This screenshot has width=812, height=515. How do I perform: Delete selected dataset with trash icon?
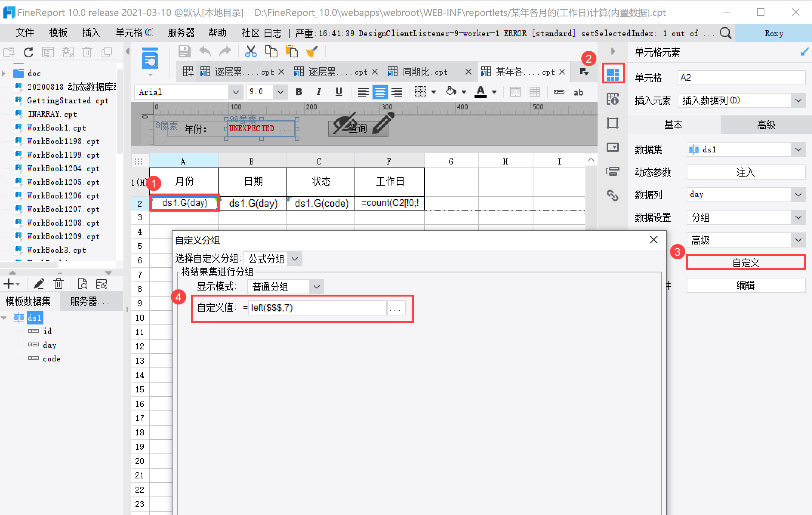pyautogui.click(x=59, y=284)
